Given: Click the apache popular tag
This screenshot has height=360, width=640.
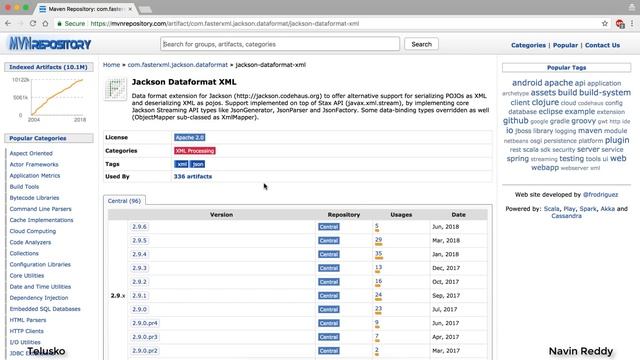Looking at the screenshot, I should [x=558, y=83].
